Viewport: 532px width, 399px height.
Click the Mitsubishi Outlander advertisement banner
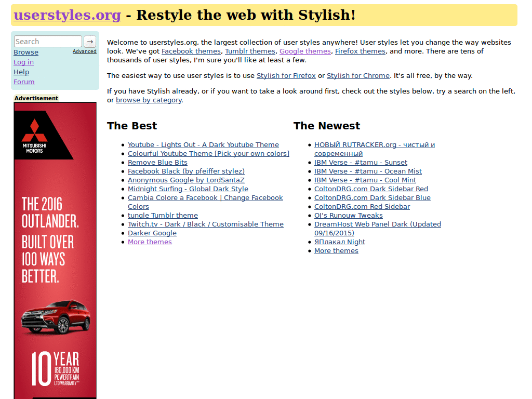55,249
